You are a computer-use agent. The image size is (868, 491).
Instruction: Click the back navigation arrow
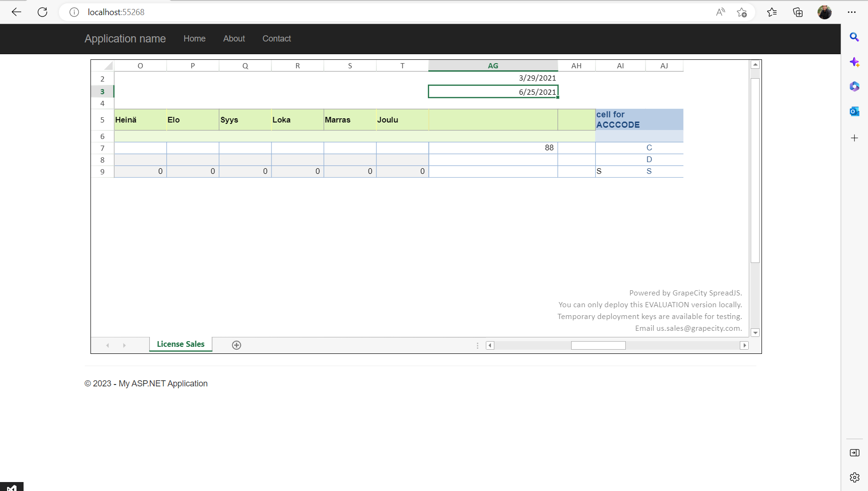tap(16, 12)
